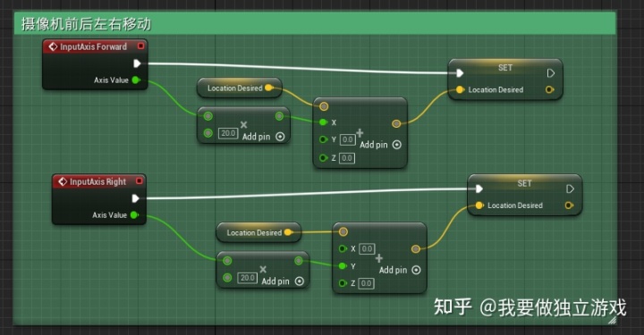Click the vector output pin of Forward add node

[x=396, y=123]
